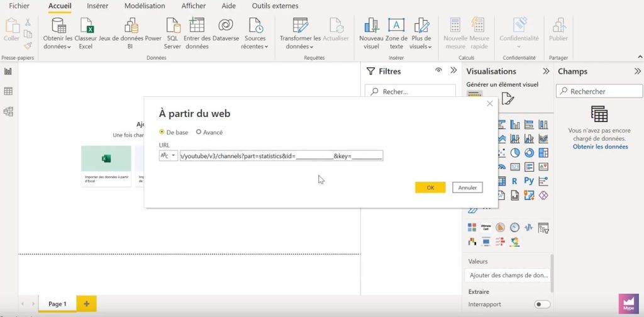
Task: Choose the Python (Py) visual
Action: tap(529, 181)
